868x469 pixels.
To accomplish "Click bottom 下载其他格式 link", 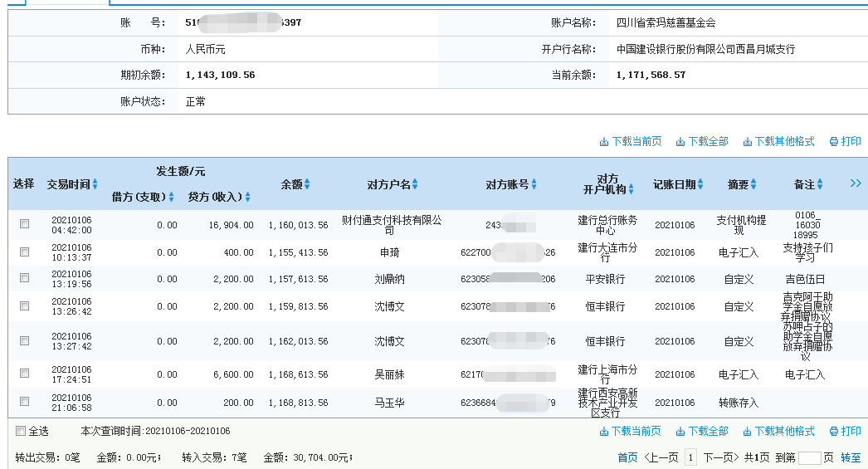I will point(778,432).
